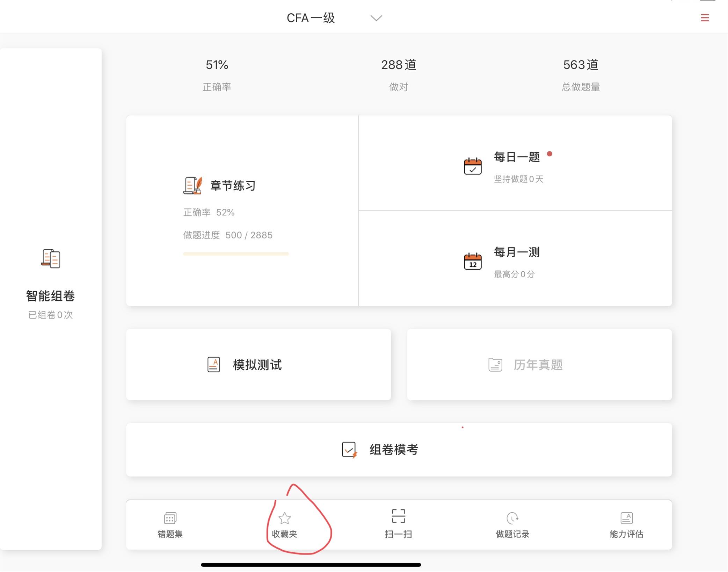
Task: Expand the CFA一级 course dropdown chevron
Action: 376,18
